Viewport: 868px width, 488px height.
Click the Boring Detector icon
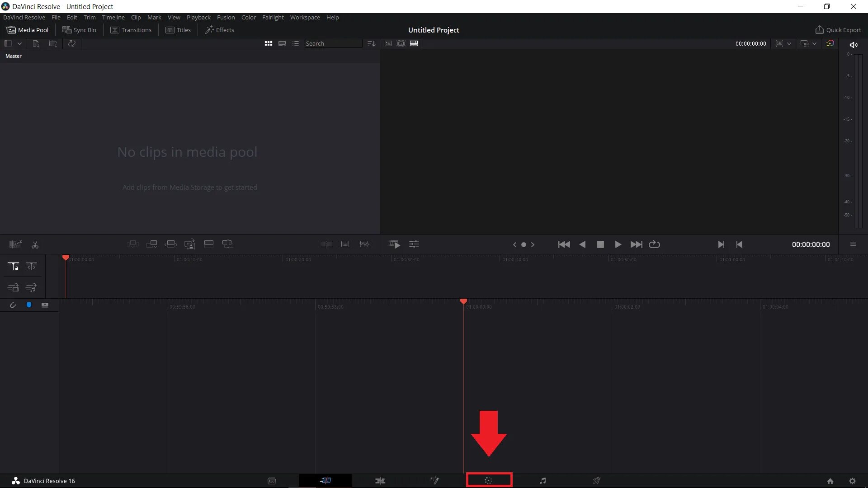pos(15,244)
